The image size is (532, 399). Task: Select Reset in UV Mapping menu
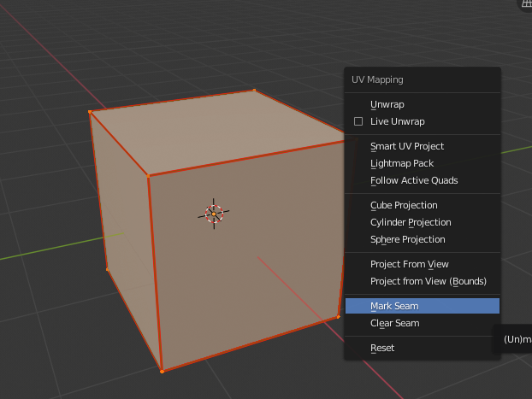pos(422,348)
